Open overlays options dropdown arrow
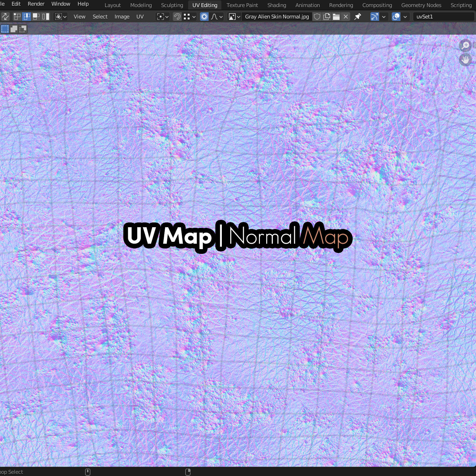476x476 pixels. coord(405,17)
